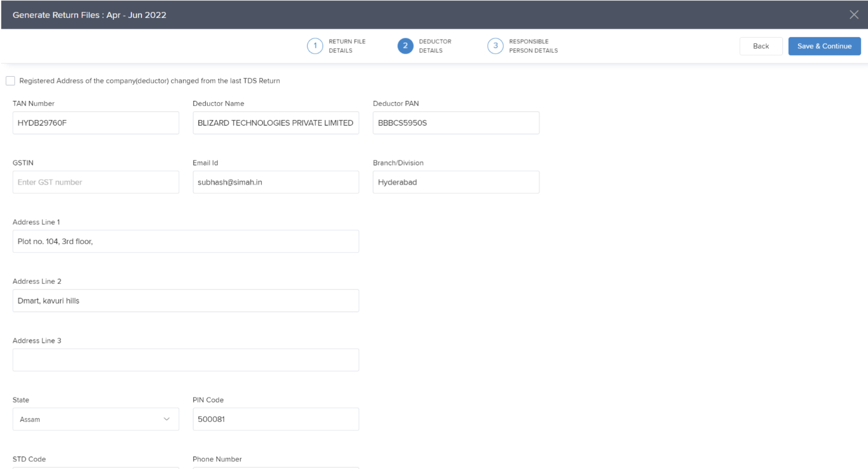Image resolution: width=868 pixels, height=469 pixels.
Task: Click step 1 circle icon
Action: coord(315,46)
